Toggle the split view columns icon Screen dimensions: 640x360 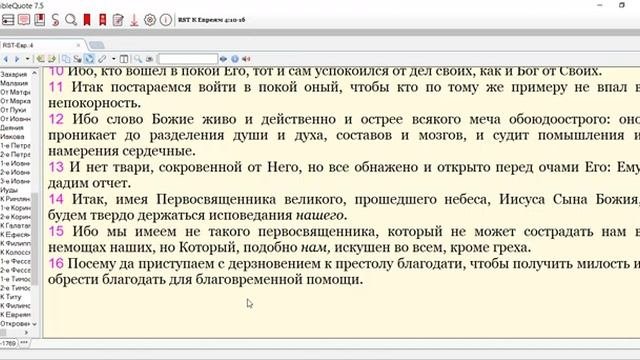[x=124, y=59]
